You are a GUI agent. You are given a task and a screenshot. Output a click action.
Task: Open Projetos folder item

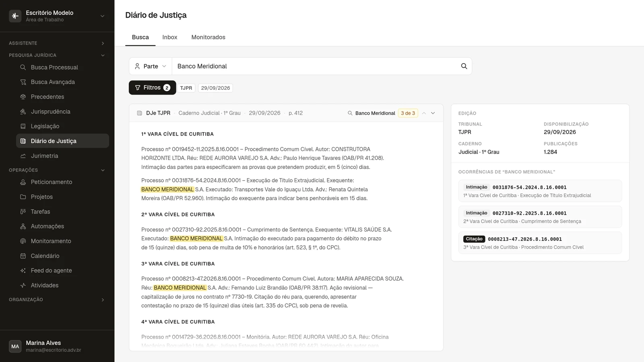click(62, 197)
